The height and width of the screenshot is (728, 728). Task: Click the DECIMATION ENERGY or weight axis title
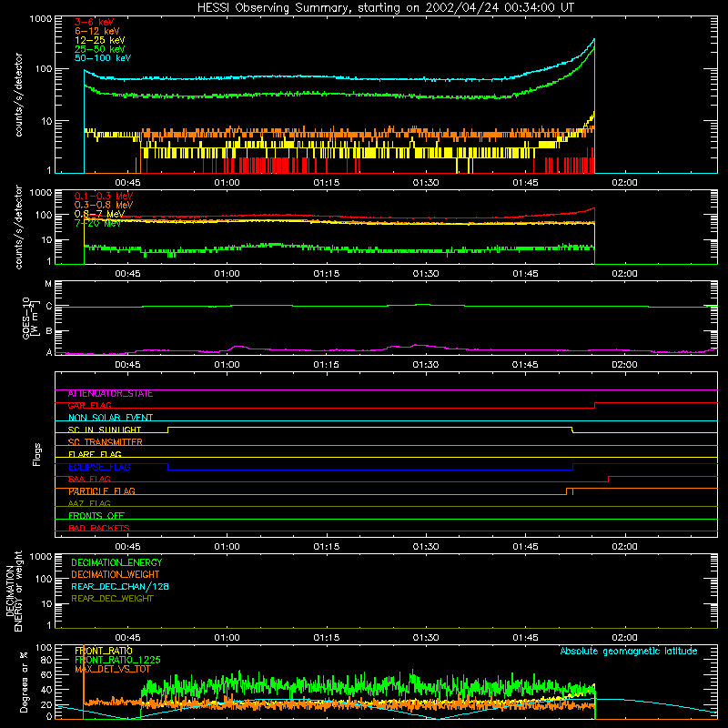click(14, 591)
